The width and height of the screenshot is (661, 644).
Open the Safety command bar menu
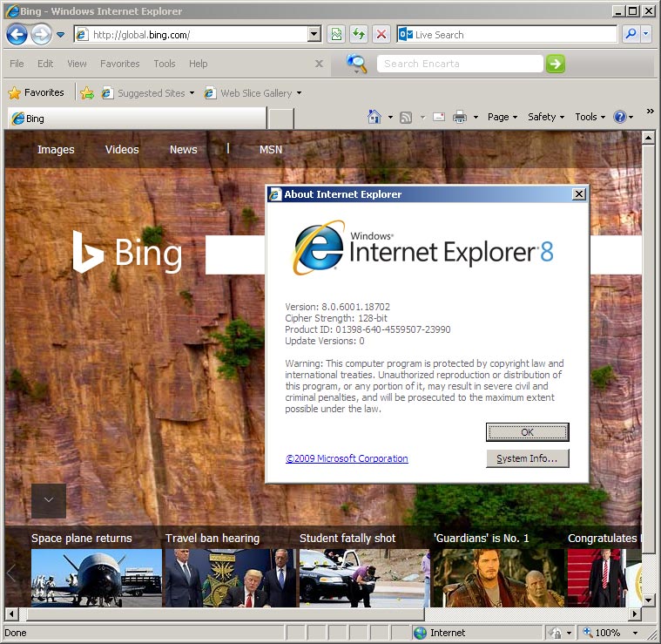pyautogui.click(x=546, y=117)
